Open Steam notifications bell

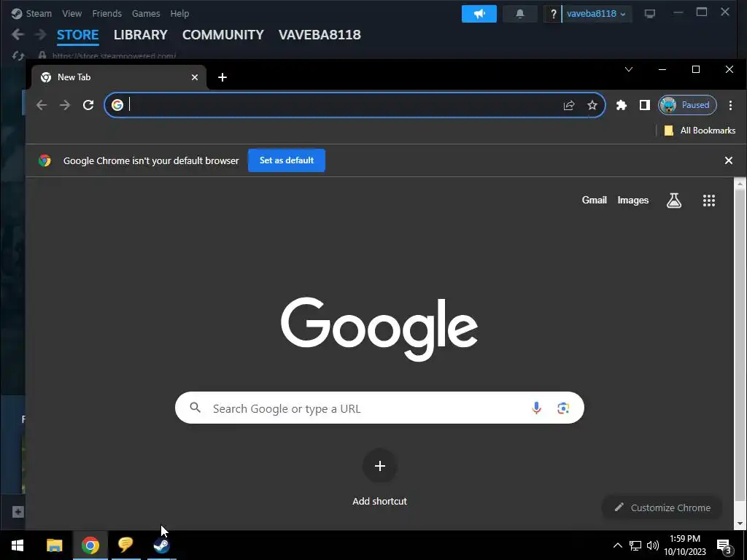[x=519, y=14]
